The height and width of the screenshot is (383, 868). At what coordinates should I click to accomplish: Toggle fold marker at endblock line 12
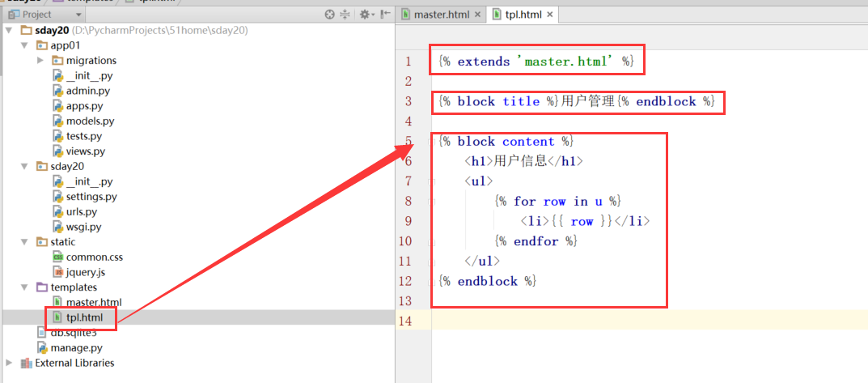pos(432,281)
